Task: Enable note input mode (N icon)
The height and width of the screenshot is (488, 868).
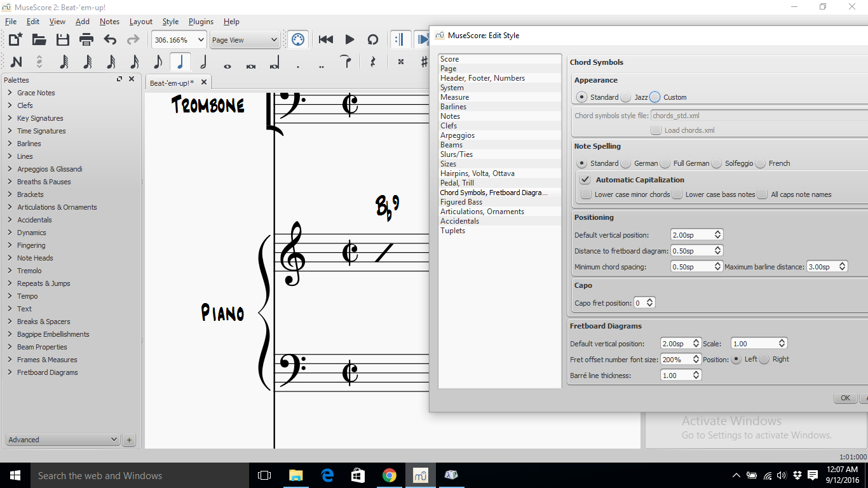Action: pos(16,62)
